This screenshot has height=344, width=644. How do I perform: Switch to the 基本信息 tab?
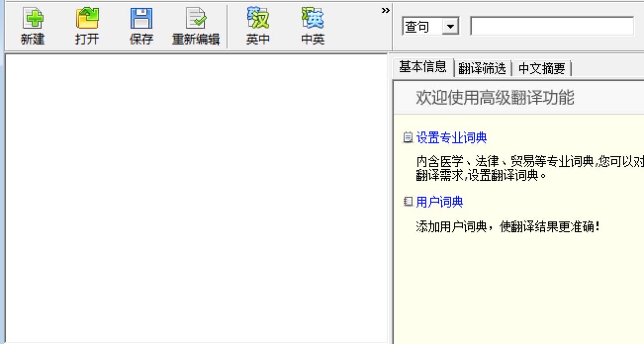(x=423, y=67)
